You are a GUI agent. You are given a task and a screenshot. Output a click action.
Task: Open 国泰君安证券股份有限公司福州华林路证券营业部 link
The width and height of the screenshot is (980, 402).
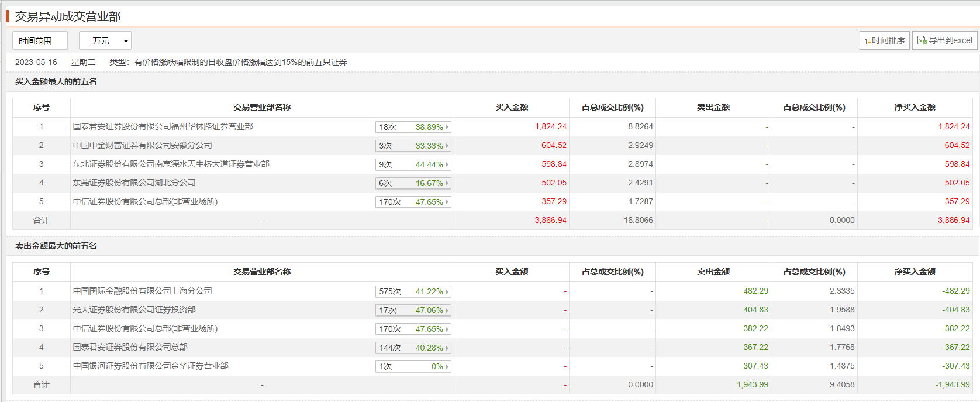tap(163, 126)
